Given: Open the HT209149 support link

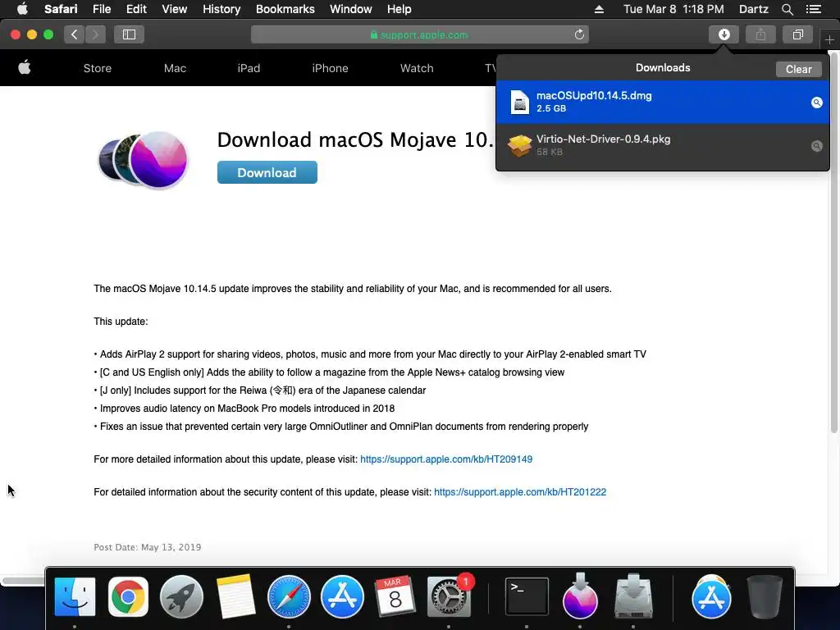Looking at the screenshot, I should pyautogui.click(x=446, y=459).
